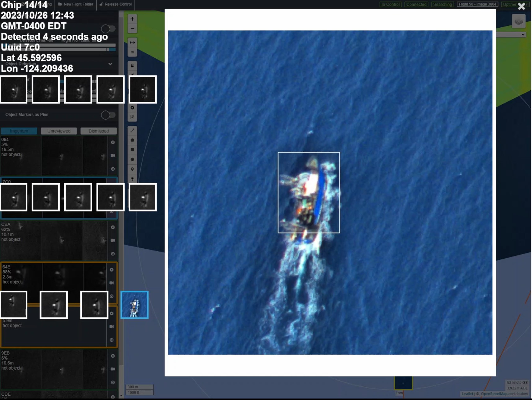
Task: Zoom out on the map
Action: point(132,29)
